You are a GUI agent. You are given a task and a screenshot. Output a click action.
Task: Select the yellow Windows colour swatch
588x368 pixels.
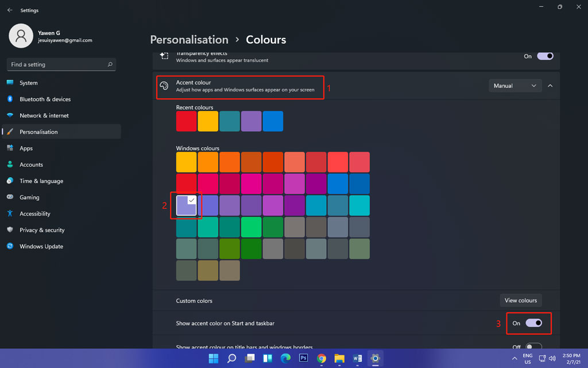pos(186,162)
